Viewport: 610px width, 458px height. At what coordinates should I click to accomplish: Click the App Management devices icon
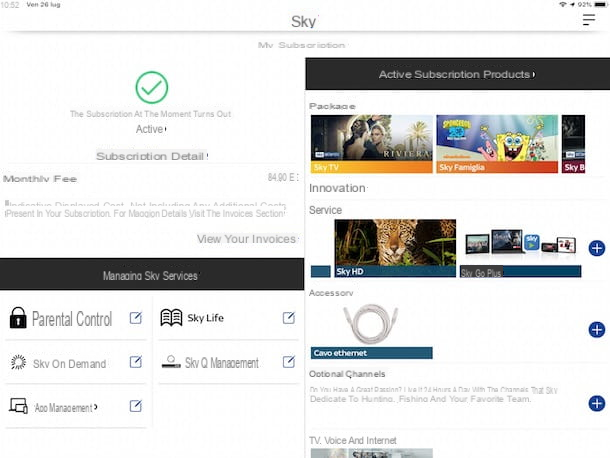click(18, 406)
